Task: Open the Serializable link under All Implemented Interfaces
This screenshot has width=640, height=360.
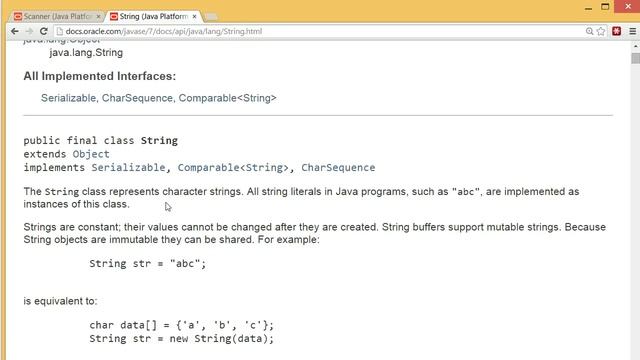Action: tap(68, 98)
